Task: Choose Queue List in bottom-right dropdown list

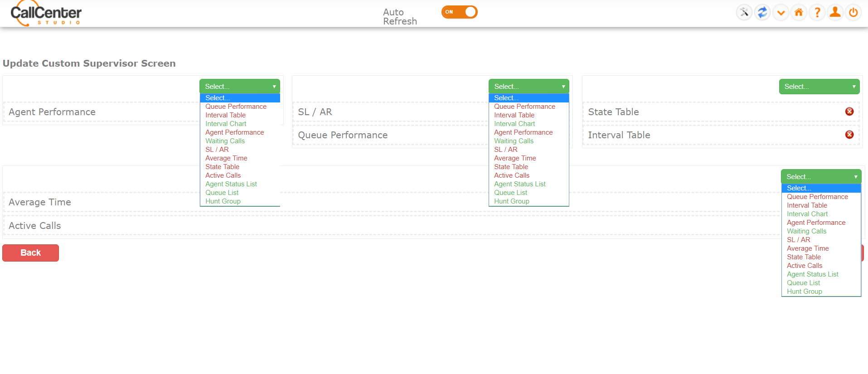Action: tap(821, 283)
